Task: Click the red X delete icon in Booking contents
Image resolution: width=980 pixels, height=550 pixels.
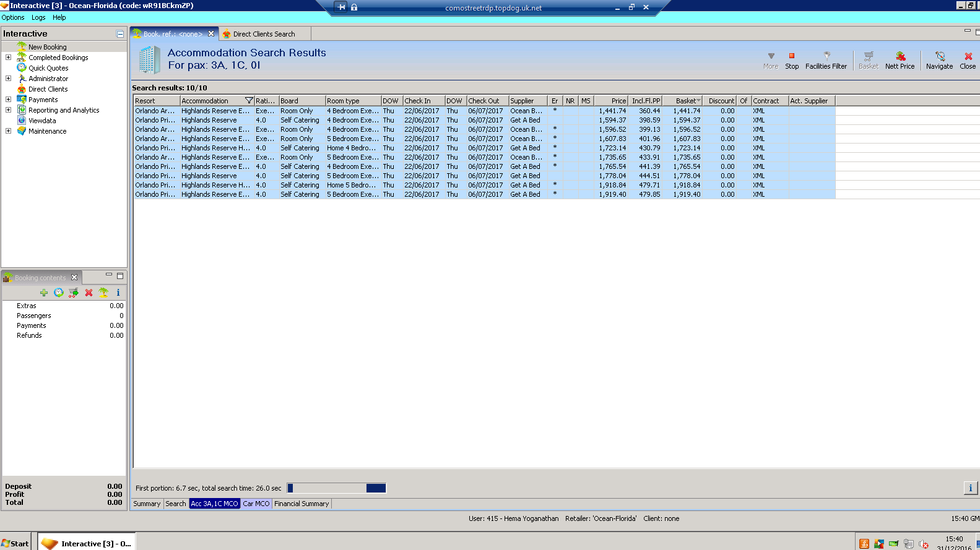Action: tap(89, 293)
